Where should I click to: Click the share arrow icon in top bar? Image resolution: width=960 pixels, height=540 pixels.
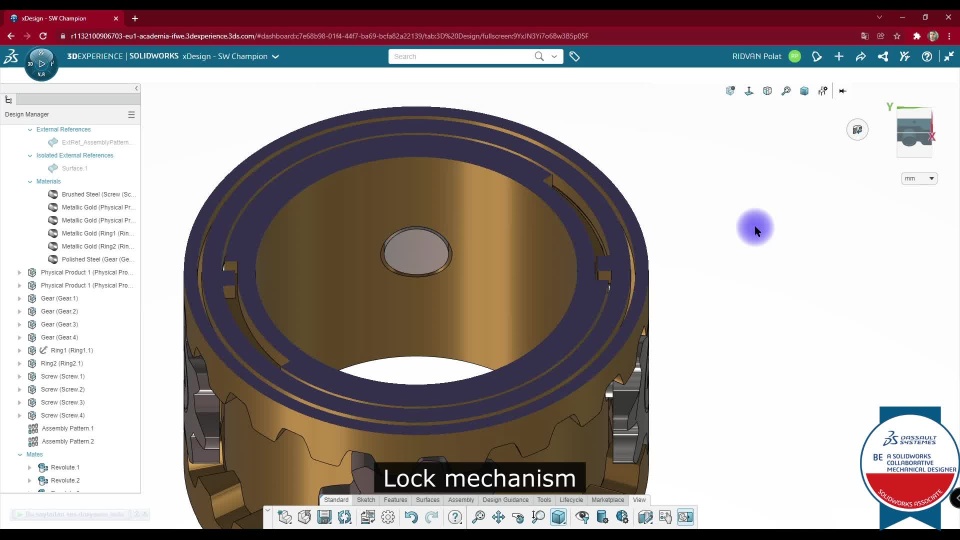click(860, 56)
